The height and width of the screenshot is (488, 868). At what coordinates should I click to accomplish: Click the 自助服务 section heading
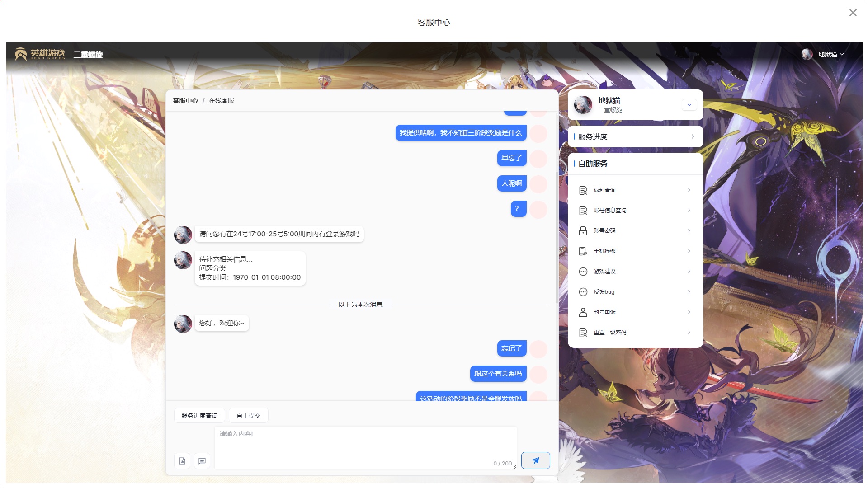click(x=593, y=164)
